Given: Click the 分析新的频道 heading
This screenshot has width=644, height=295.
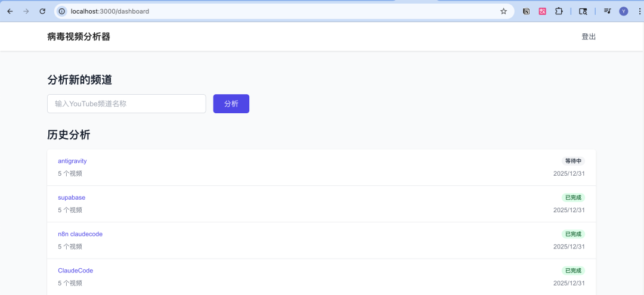Looking at the screenshot, I should 80,80.
